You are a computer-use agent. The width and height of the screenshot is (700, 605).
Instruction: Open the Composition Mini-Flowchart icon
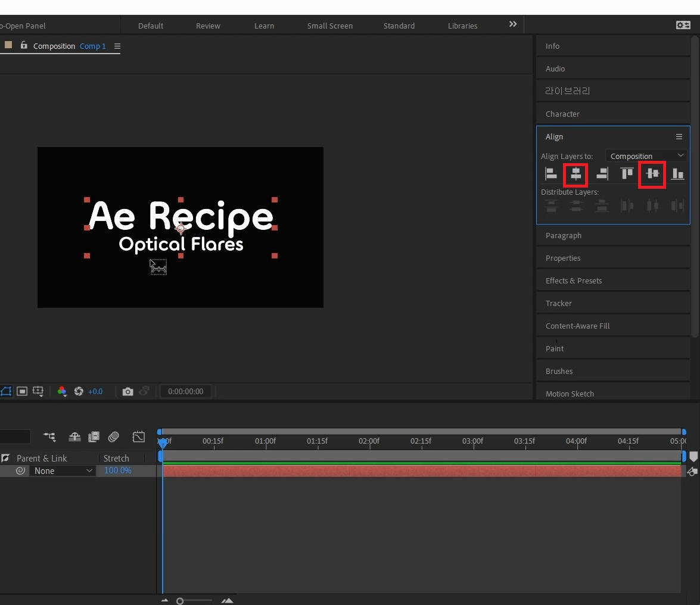49,437
